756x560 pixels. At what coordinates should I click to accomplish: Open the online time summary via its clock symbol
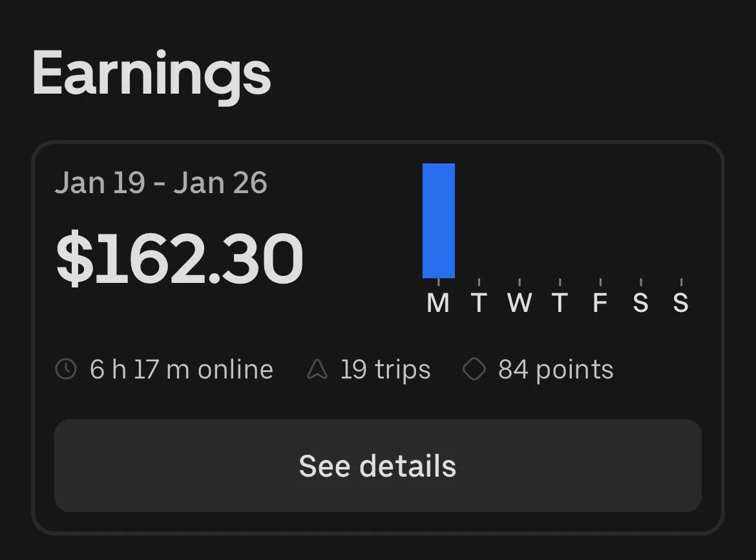click(67, 368)
